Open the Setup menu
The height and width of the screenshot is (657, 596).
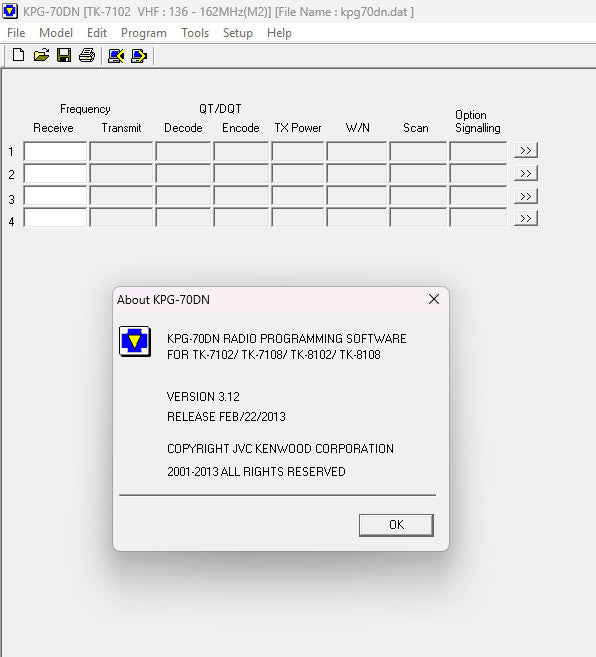238,33
